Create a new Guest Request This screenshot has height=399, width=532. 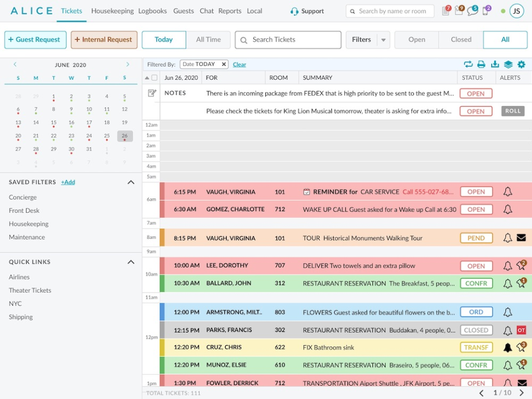[35, 40]
